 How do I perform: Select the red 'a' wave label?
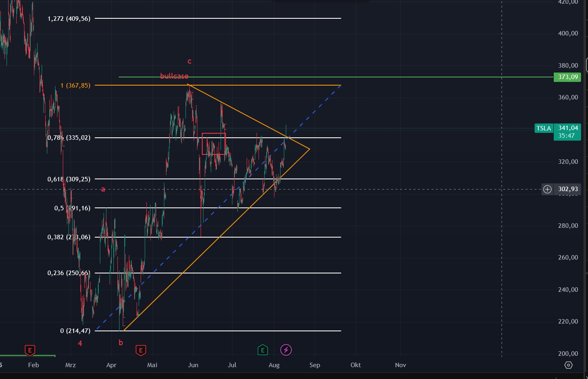coord(103,189)
